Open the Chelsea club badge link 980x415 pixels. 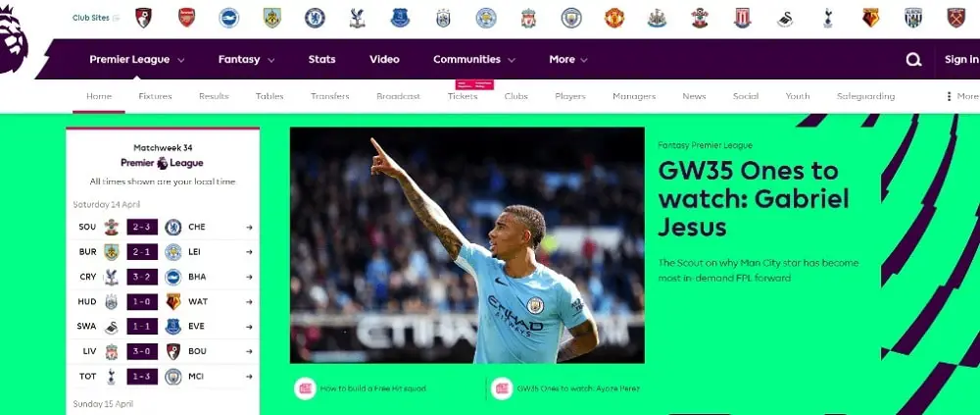pyautogui.click(x=315, y=18)
